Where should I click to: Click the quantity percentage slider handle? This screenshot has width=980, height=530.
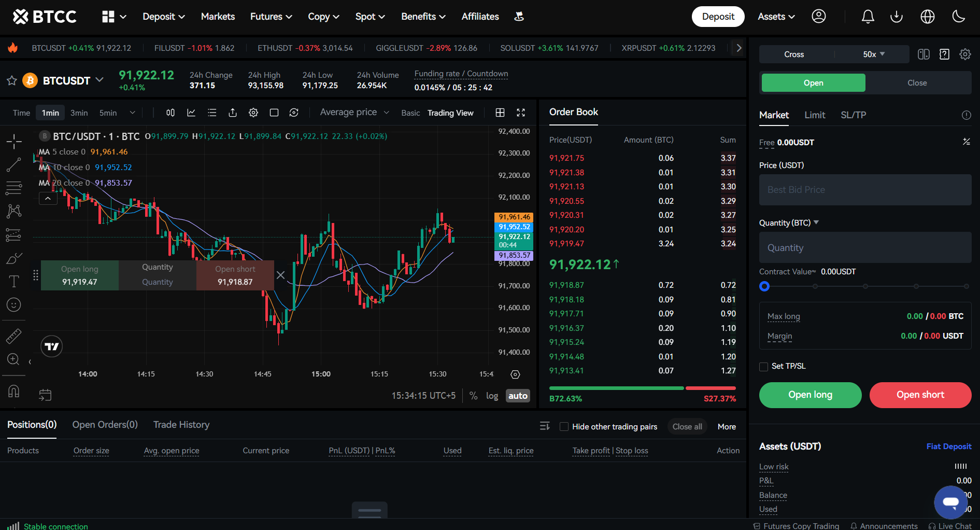pyautogui.click(x=764, y=286)
